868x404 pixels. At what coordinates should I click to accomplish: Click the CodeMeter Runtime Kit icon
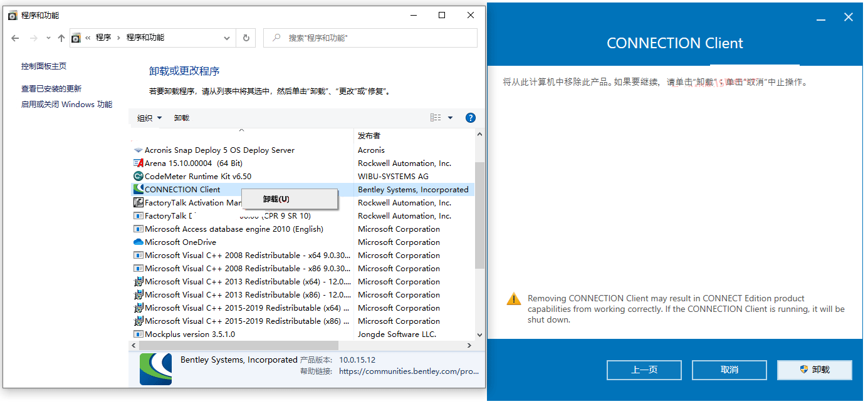[138, 176]
